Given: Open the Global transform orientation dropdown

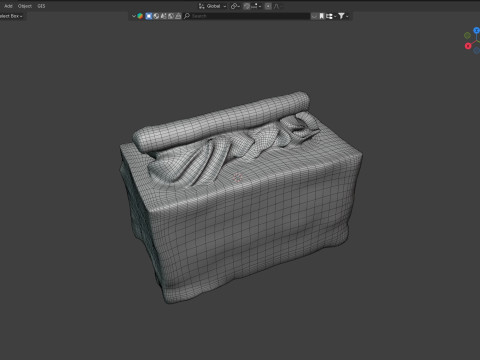Looking at the screenshot, I should [x=216, y=6].
